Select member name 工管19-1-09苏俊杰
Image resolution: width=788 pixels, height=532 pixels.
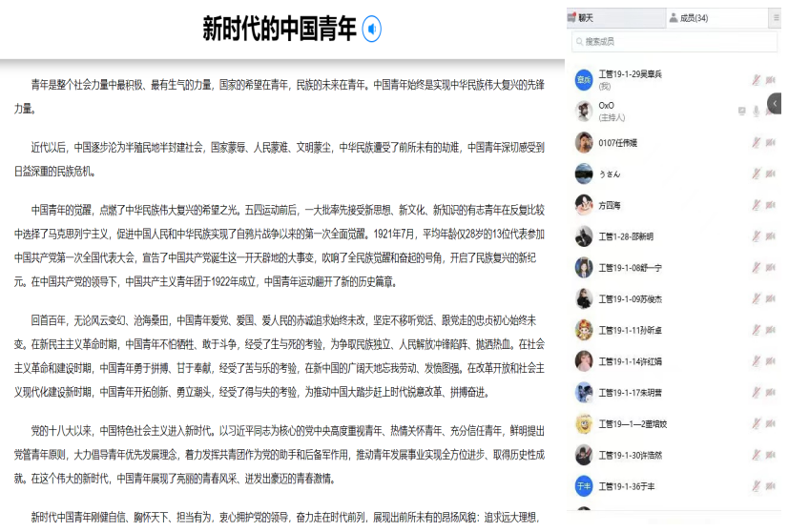point(630,299)
